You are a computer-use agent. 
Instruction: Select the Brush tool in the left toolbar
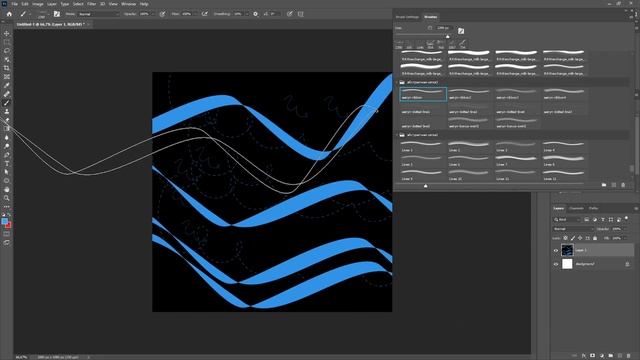tap(7, 103)
